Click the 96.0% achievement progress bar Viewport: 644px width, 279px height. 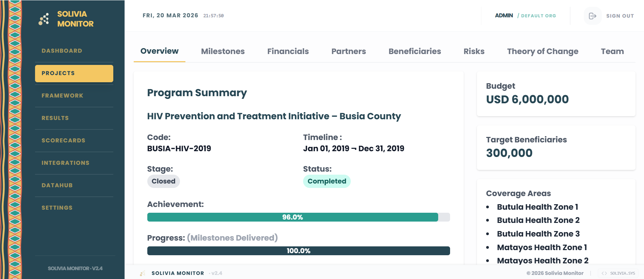click(298, 217)
